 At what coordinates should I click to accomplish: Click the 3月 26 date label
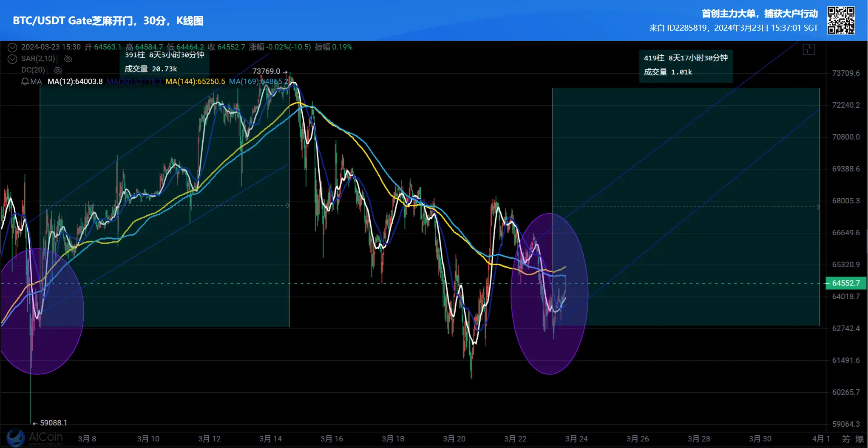[638, 439]
